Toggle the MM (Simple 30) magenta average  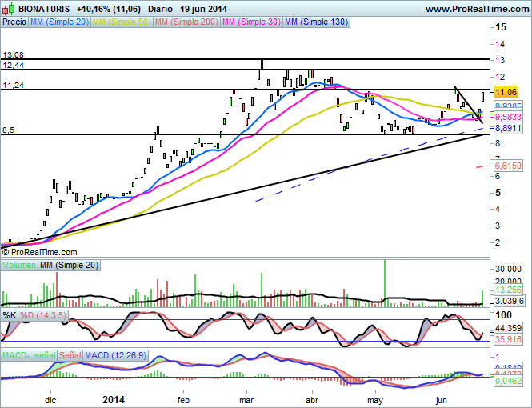[x=250, y=23]
